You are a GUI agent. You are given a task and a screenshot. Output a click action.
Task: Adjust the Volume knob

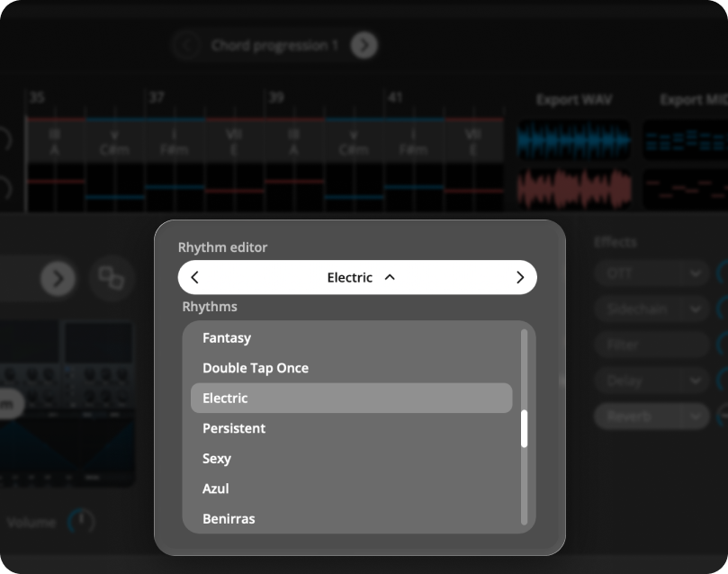(x=82, y=521)
